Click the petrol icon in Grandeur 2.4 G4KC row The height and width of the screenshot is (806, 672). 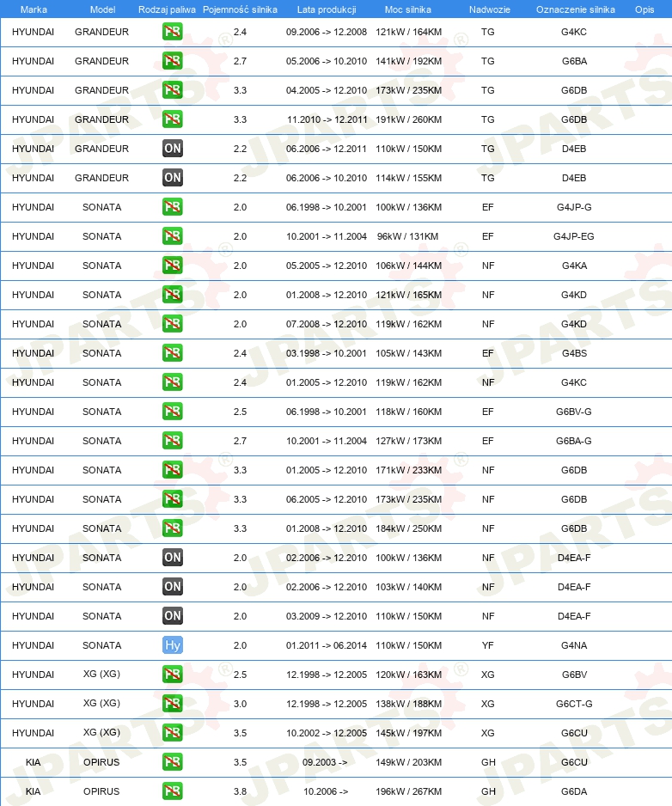[x=172, y=32]
